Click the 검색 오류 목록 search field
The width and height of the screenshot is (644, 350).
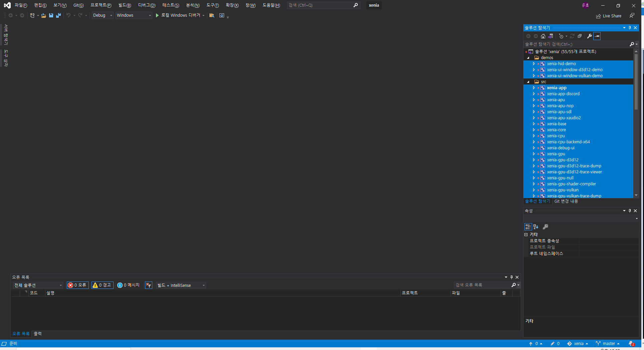click(482, 285)
